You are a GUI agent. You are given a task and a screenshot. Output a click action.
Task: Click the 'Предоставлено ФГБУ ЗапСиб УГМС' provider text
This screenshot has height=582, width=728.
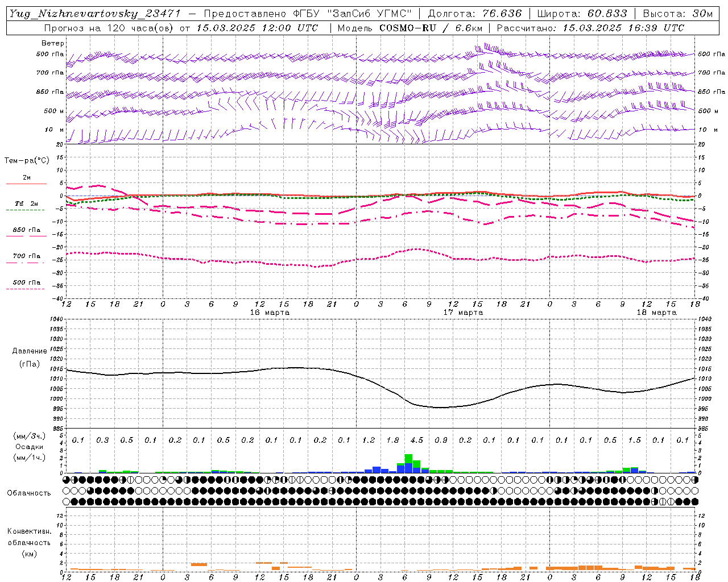(308, 14)
